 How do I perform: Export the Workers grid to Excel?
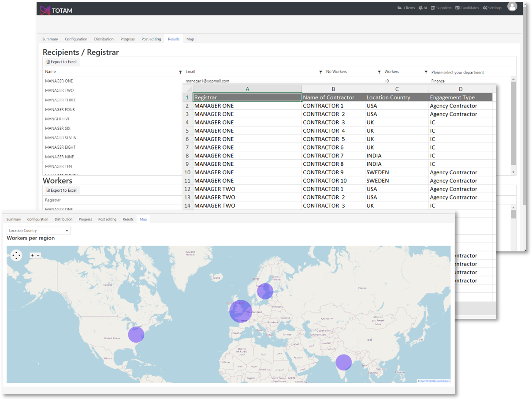[x=62, y=191]
